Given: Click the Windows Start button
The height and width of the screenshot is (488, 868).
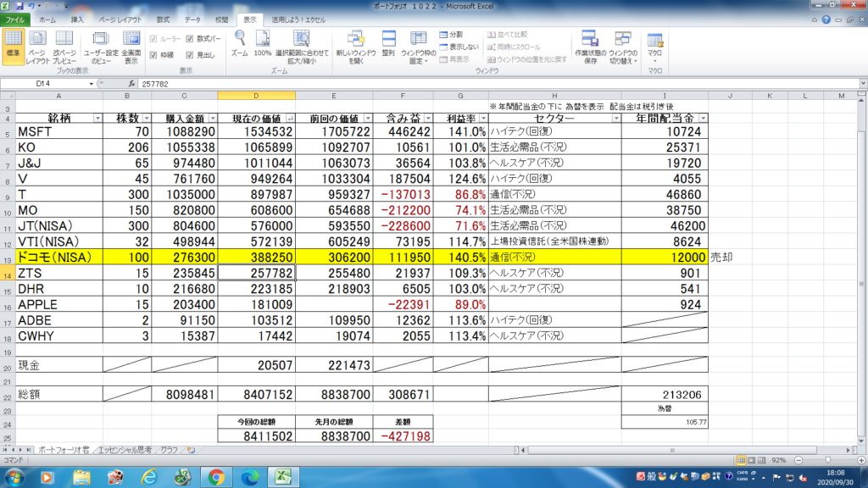Looking at the screenshot, I should 14,477.
